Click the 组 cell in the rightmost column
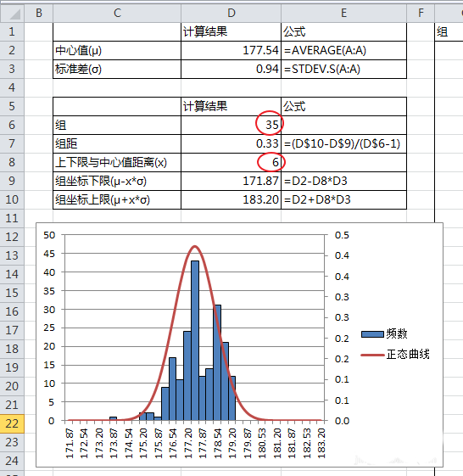Screen dimensions: 463x476 (449, 32)
